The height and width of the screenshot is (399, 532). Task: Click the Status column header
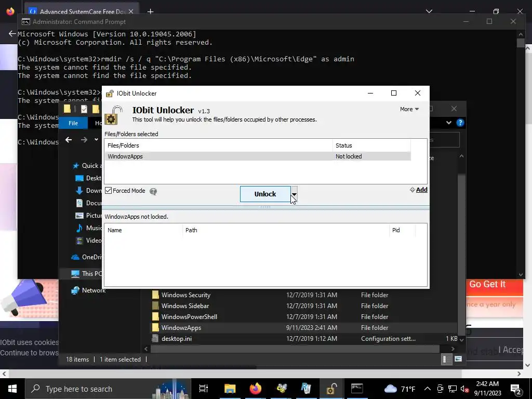(x=371, y=145)
